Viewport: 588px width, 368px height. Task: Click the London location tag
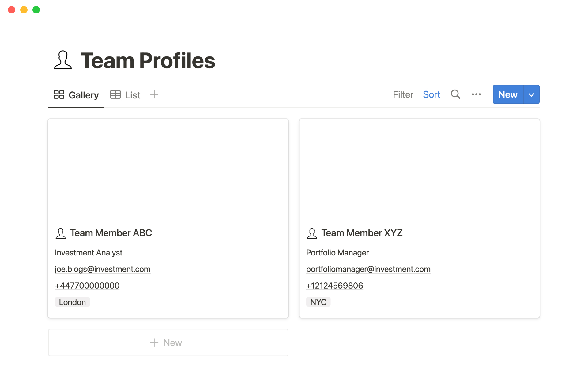click(x=72, y=302)
